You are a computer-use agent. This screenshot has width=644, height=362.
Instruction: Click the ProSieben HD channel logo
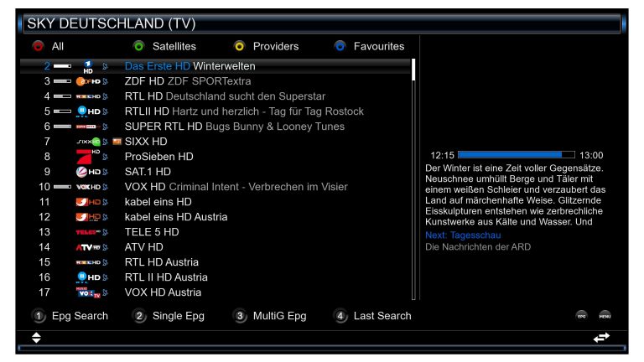pos(88,157)
